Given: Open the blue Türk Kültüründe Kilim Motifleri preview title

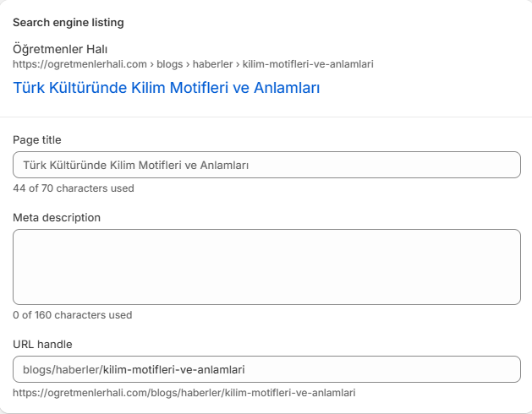Looking at the screenshot, I should click(166, 87).
